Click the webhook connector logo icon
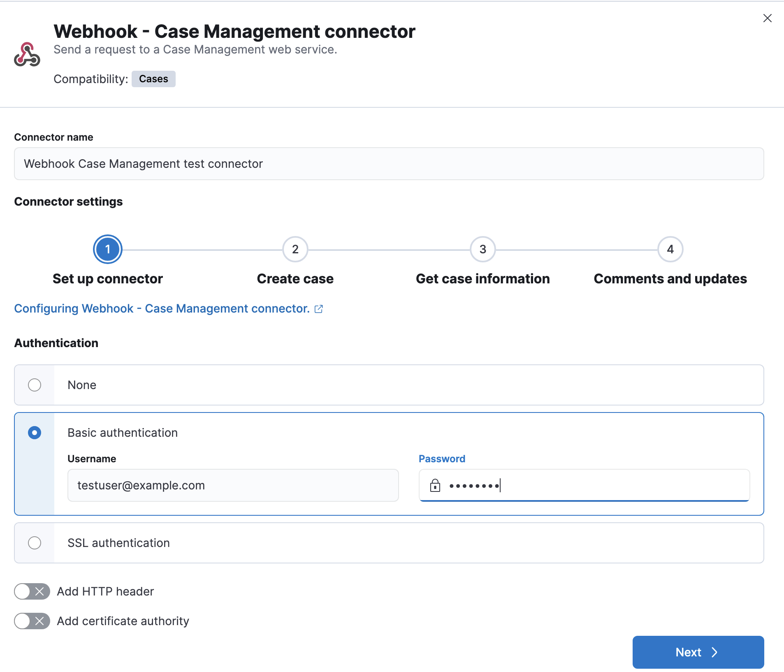The height and width of the screenshot is (672, 784). [27, 53]
